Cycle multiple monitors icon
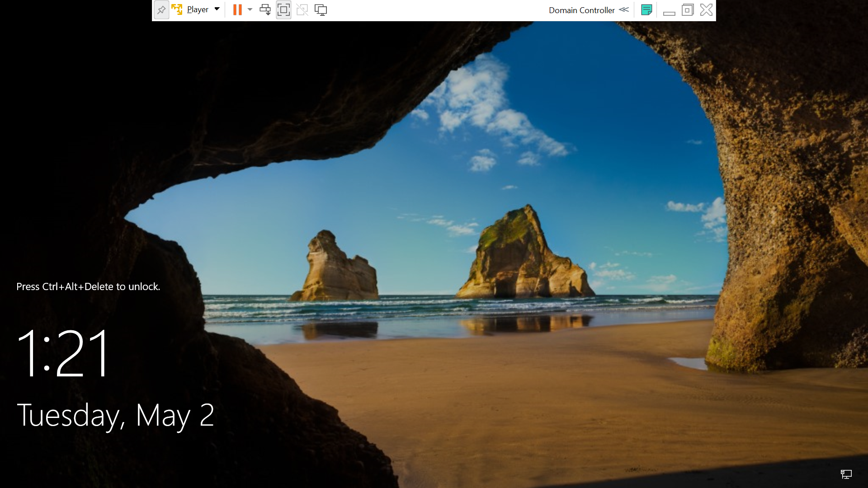 [x=321, y=10]
